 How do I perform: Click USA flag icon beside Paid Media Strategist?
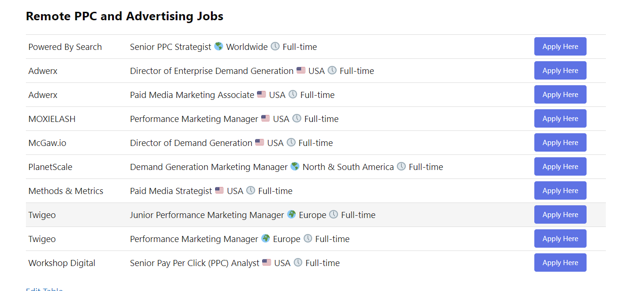tap(219, 190)
